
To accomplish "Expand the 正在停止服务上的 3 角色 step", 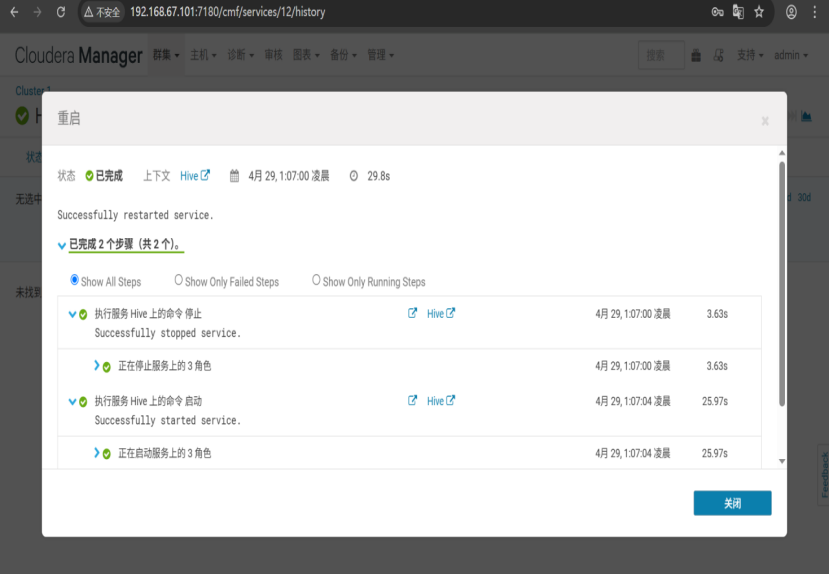I will (96, 365).
